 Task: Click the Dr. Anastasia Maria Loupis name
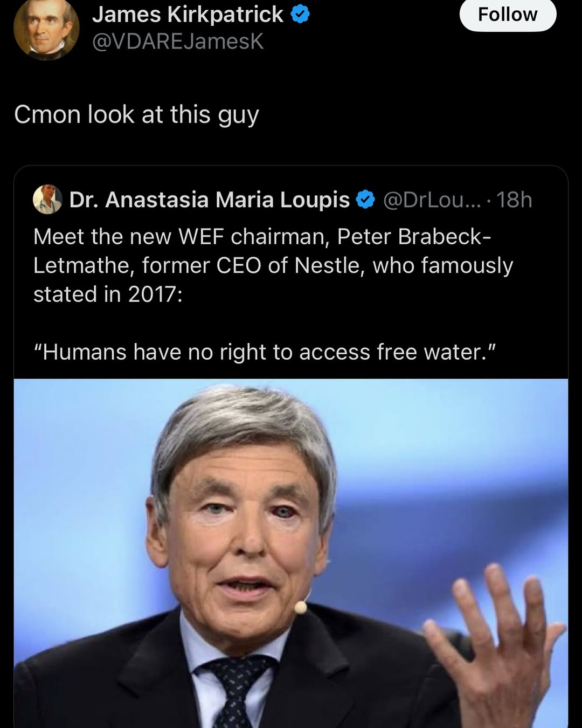click(x=210, y=200)
